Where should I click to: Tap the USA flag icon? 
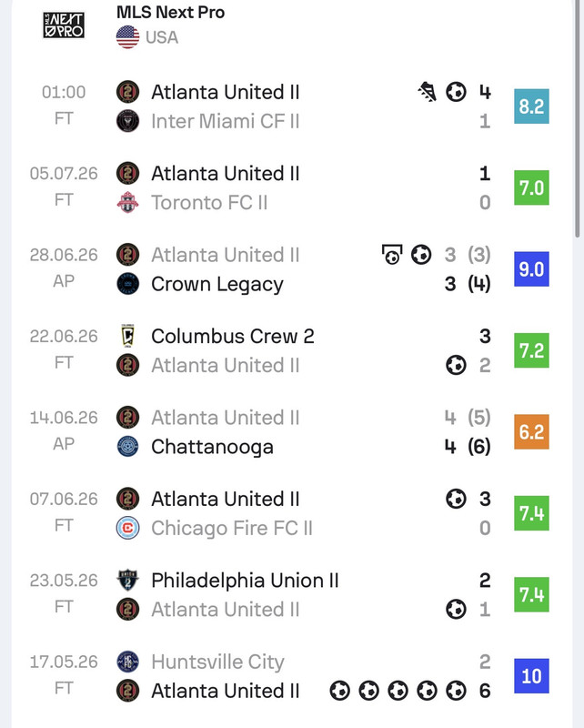127,37
